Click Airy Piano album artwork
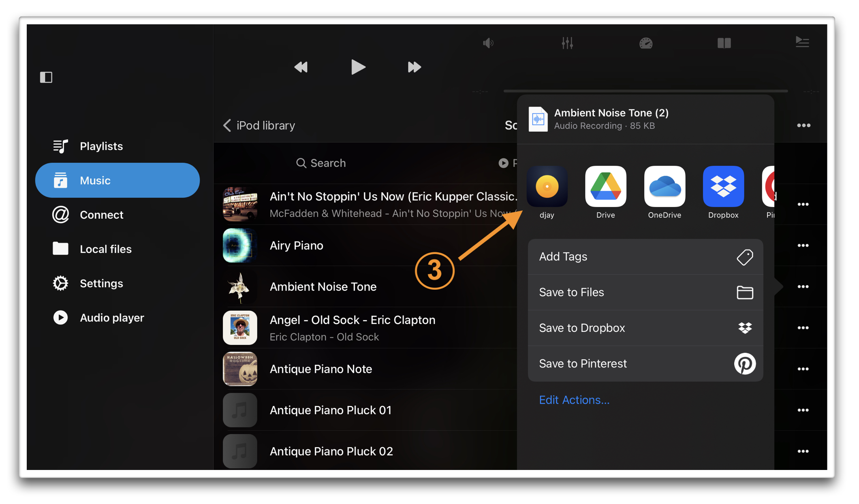Screen dimensions: 859x504 [240, 246]
